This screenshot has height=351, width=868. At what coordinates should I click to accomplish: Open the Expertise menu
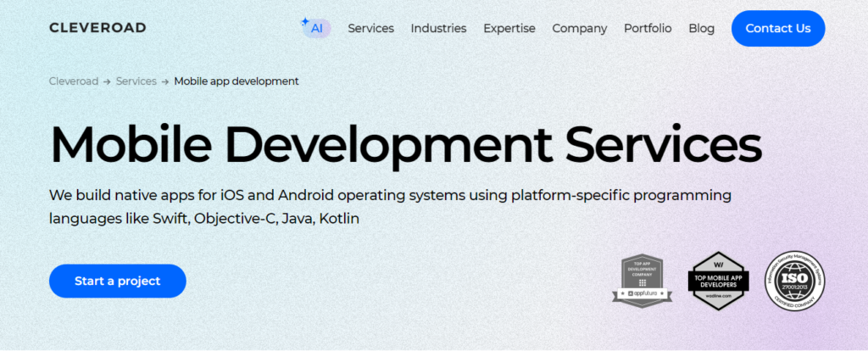click(x=509, y=28)
